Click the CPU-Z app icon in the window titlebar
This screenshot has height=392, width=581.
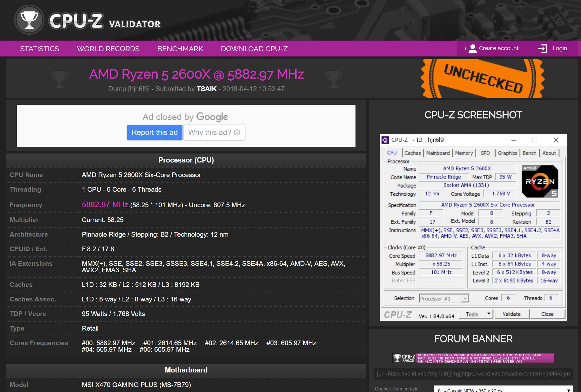click(386, 140)
